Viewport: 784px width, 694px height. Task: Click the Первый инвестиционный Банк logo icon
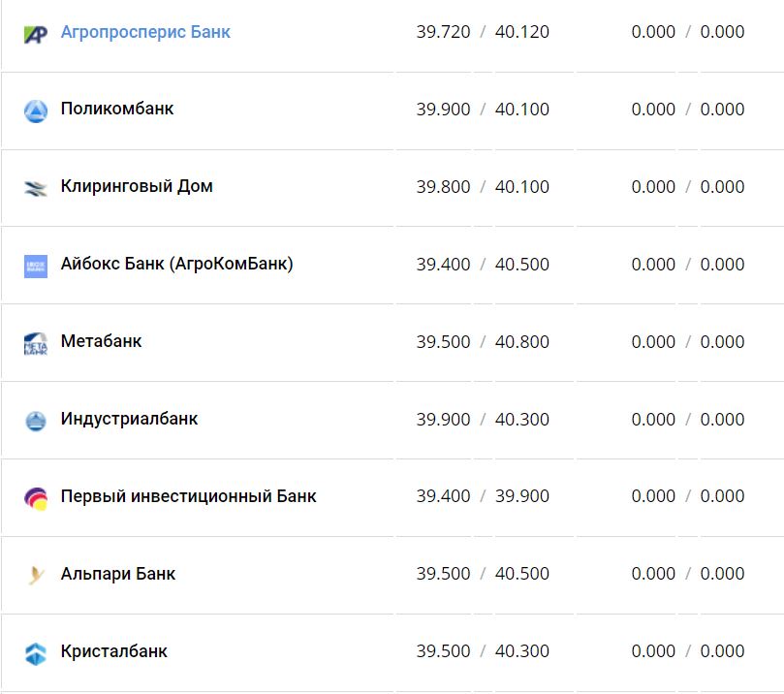click(x=36, y=498)
